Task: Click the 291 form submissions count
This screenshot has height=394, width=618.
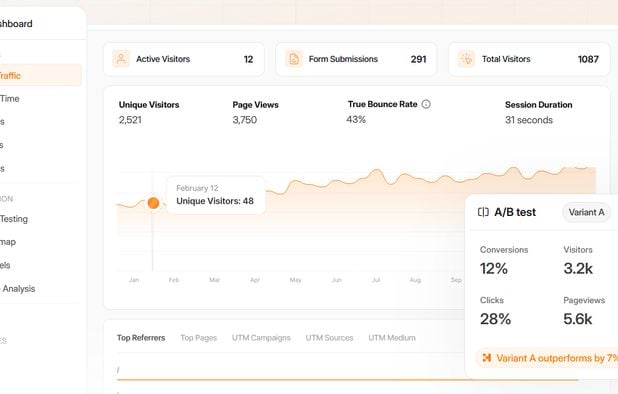Action: [x=419, y=59]
